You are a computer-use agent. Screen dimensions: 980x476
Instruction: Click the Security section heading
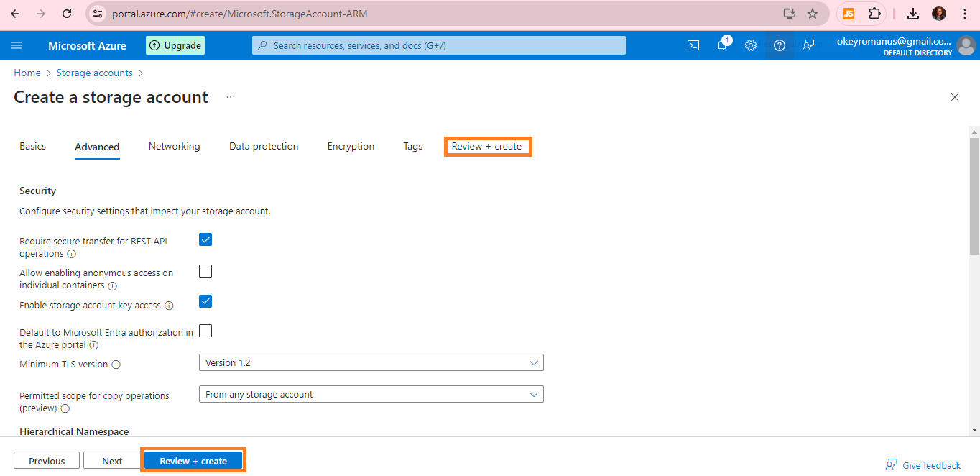[38, 191]
